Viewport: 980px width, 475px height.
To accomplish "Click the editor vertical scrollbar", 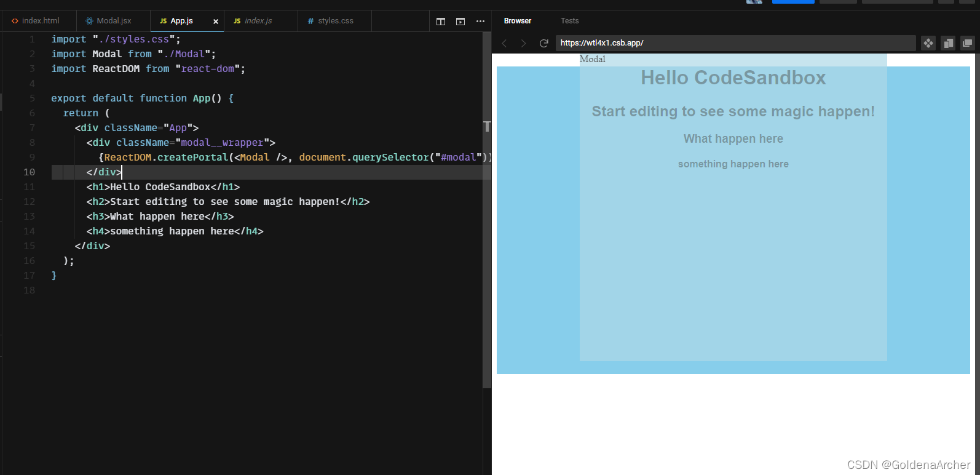I will [x=487, y=209].
